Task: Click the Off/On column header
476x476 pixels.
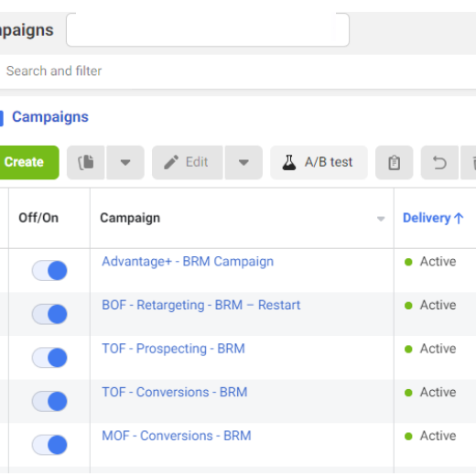Action: pos(38,218)
